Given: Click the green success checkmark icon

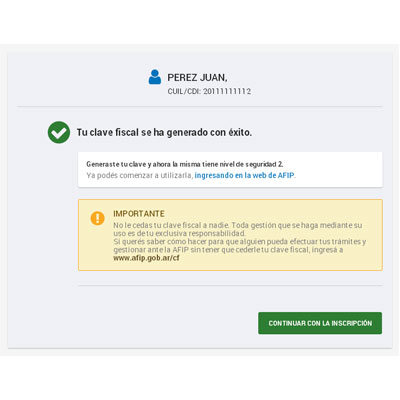Looking at the screenshot, I should 59,132.
